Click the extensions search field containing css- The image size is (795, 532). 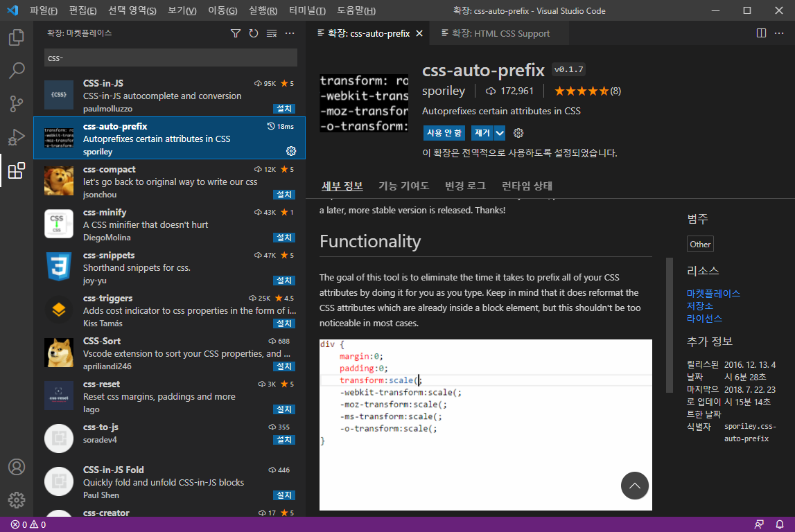[171, 57]
